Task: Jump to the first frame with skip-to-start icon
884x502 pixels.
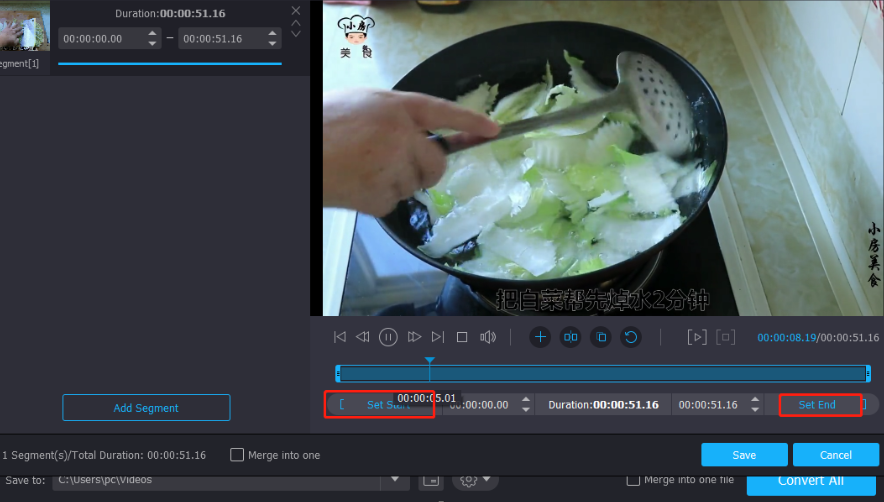Action: click(339, 337)
